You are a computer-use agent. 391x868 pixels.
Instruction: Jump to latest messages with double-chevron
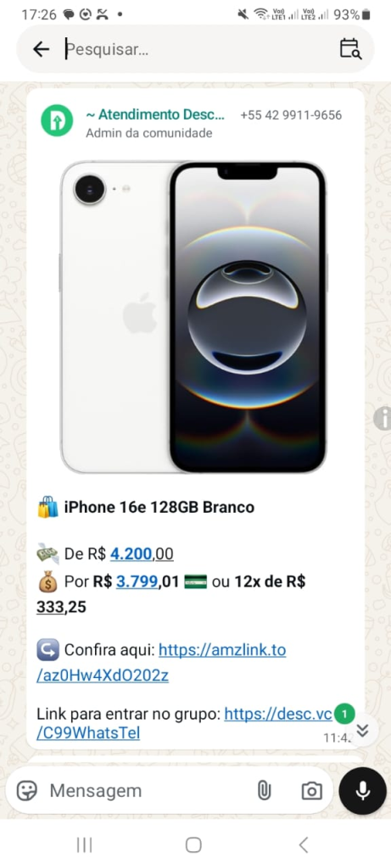pyautogui.click(x=362, y=730)
